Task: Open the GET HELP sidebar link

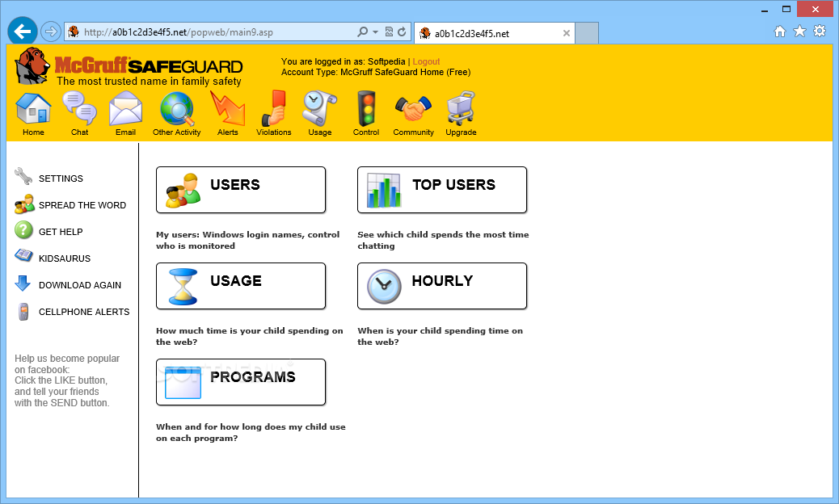Action: [61, 232]
